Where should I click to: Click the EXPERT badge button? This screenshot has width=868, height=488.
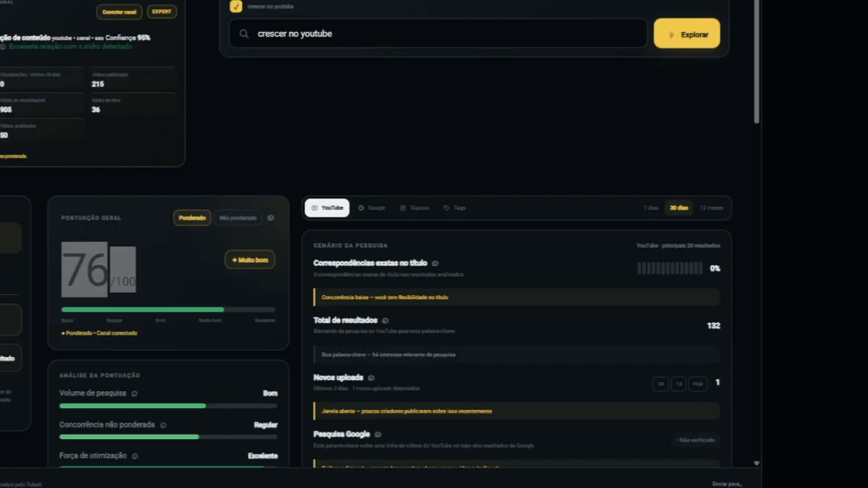pos(162,11)
